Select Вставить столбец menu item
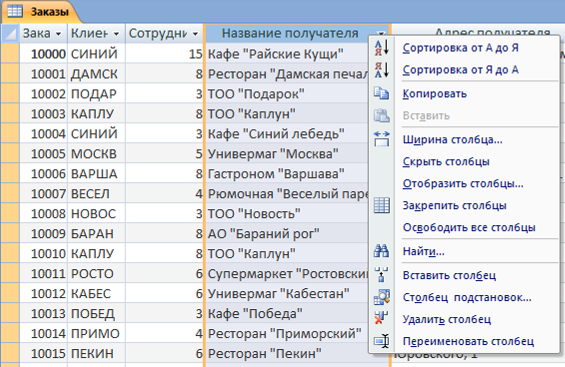Viewport: 565px width, 367px height. tap(449, 275)
